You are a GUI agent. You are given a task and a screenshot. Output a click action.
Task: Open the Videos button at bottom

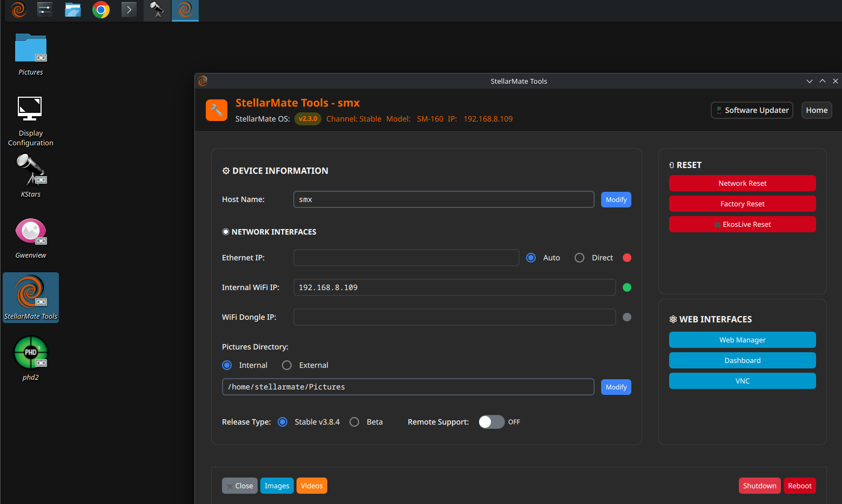point(312,486)
